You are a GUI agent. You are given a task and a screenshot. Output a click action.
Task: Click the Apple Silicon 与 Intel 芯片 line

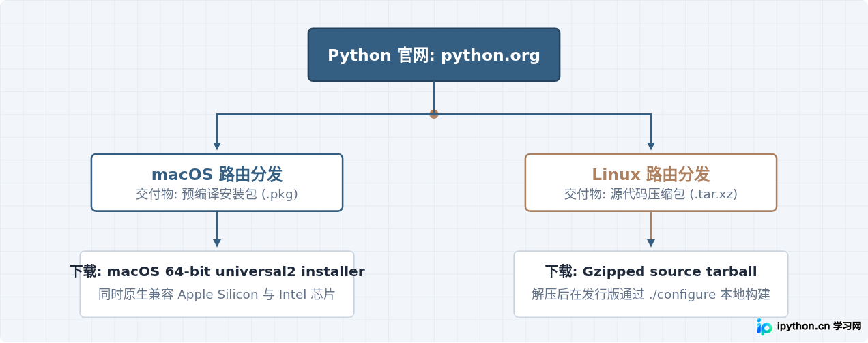point(217,295)
